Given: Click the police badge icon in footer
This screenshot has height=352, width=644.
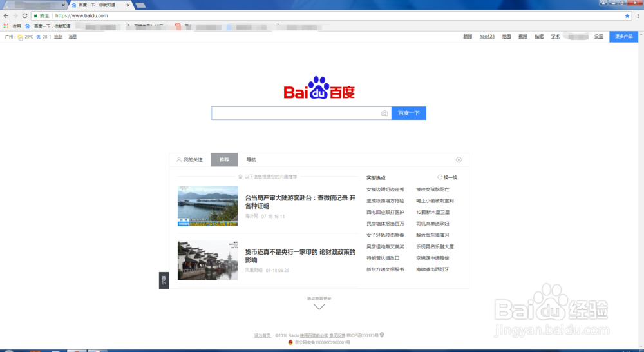Looking at the screenshot, I should [x=290, y=342].
